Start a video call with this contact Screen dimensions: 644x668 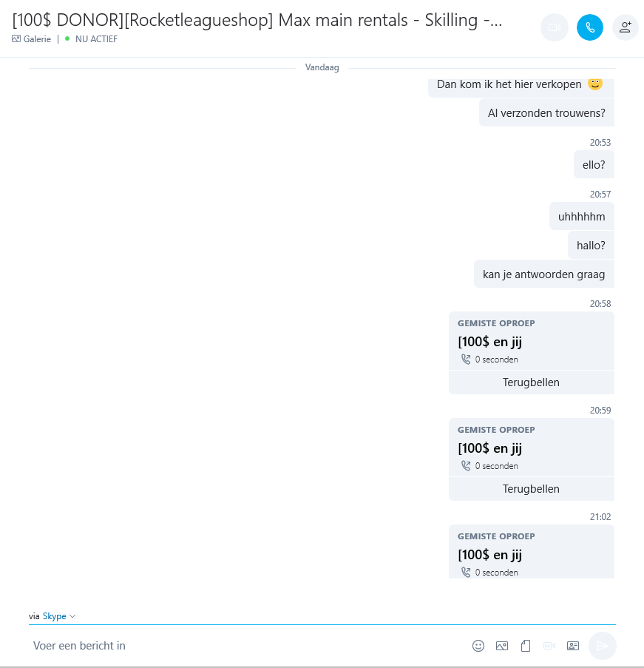[554, 27]
